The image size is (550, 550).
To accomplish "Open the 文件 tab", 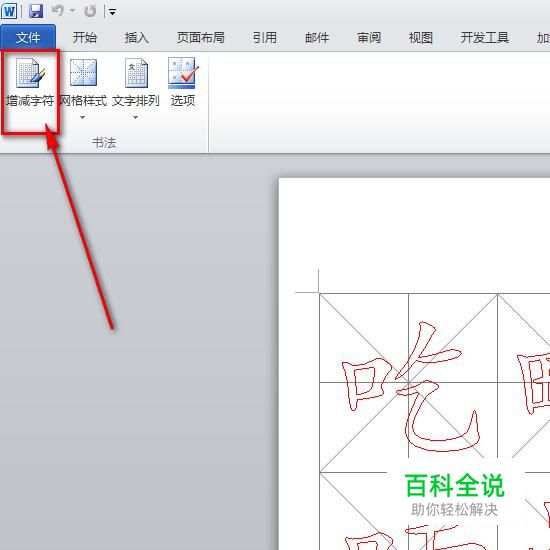I will (28, 37).
